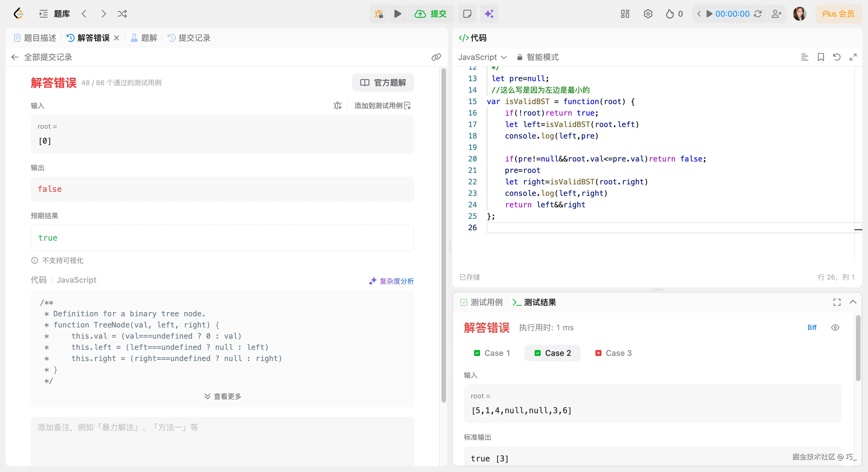Click the bookmark icon in code editor
The image size is (868, 472).
pyautogui.click(x=821, y=57)
